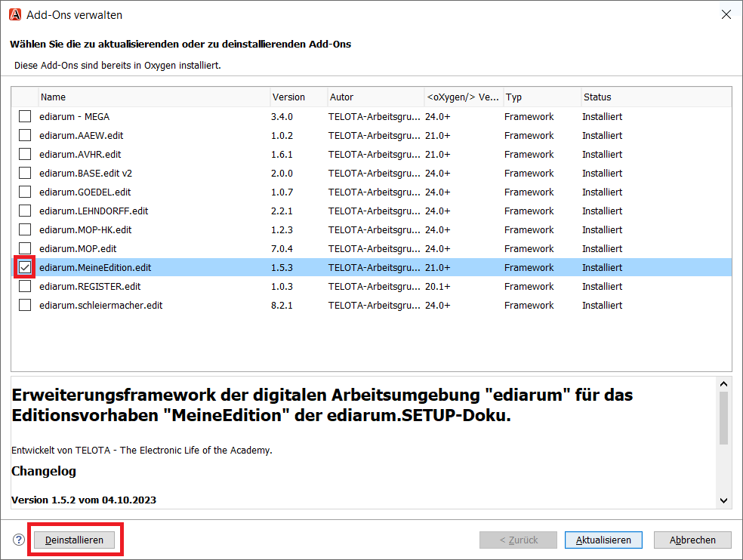The image size is (743, 560).
Task: Sort the table by Name column header
Action: (x=154, y=97)
